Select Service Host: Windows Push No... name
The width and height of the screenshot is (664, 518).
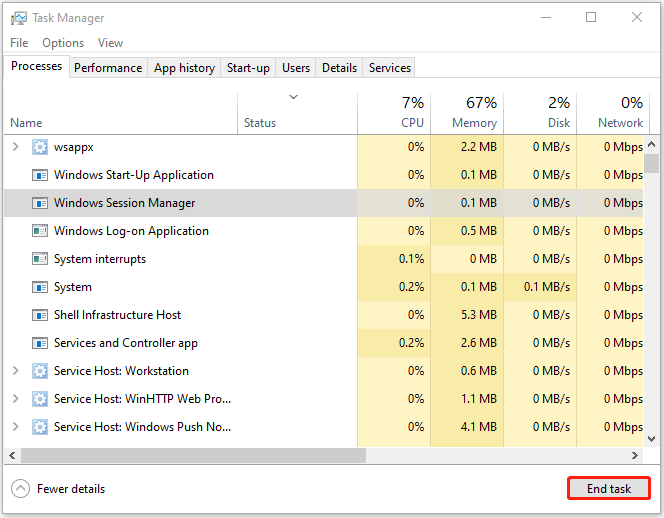tap(142, 427)
